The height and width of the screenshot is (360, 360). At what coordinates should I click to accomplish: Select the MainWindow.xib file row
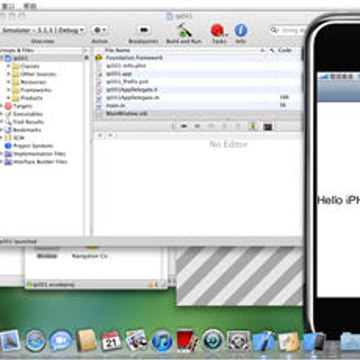(199, 114)
